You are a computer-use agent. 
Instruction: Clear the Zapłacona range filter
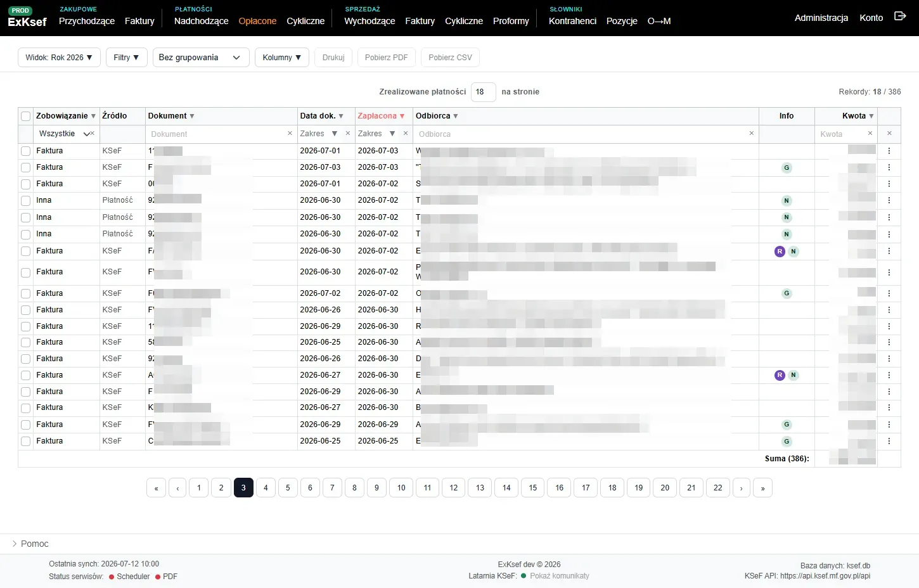406,134
